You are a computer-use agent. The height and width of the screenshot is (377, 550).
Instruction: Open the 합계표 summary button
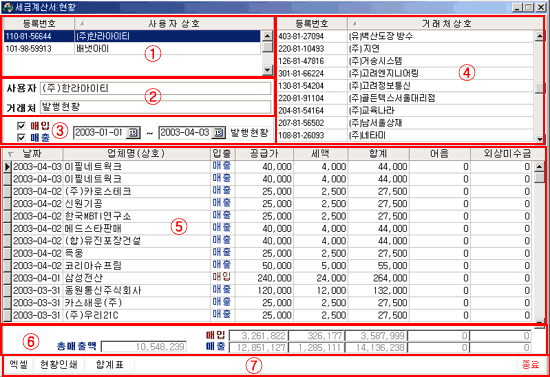coord(109,365)
